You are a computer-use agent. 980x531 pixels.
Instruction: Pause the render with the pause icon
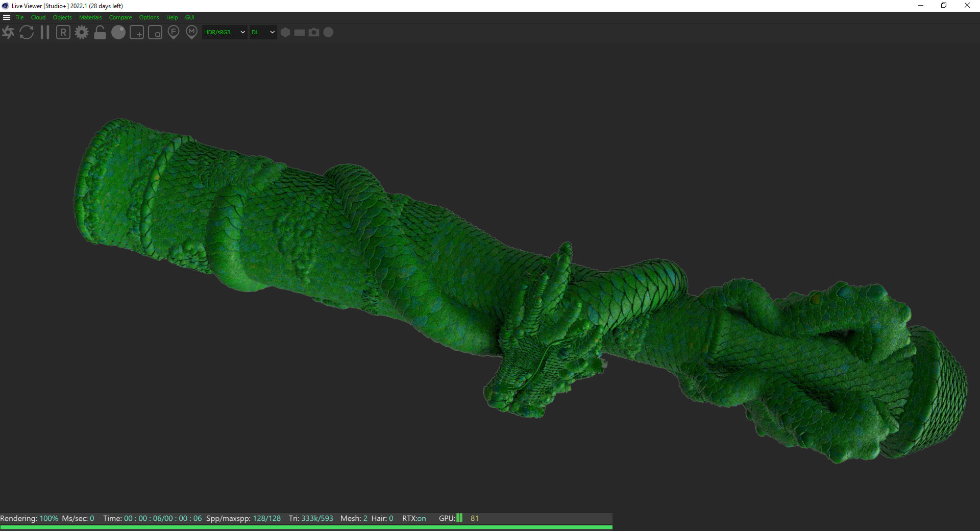tap(45, 33)
